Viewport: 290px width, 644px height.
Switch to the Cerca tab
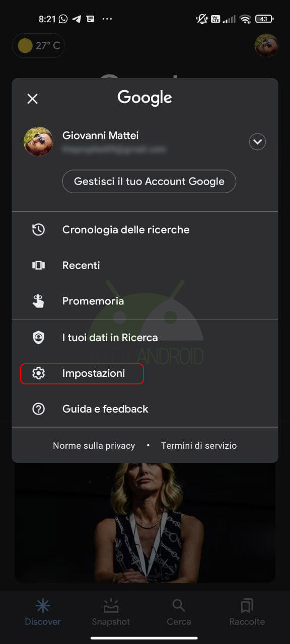pyautogui.click(x=179, y=612)
